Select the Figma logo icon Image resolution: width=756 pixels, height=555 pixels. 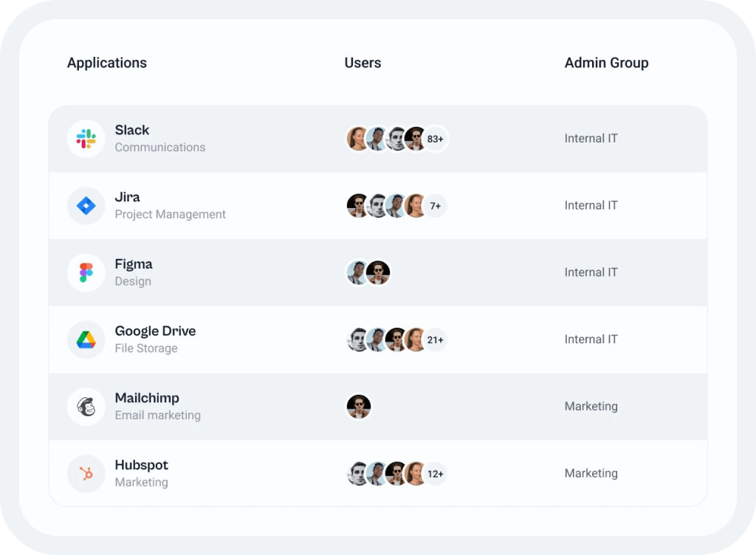point(86,272)
